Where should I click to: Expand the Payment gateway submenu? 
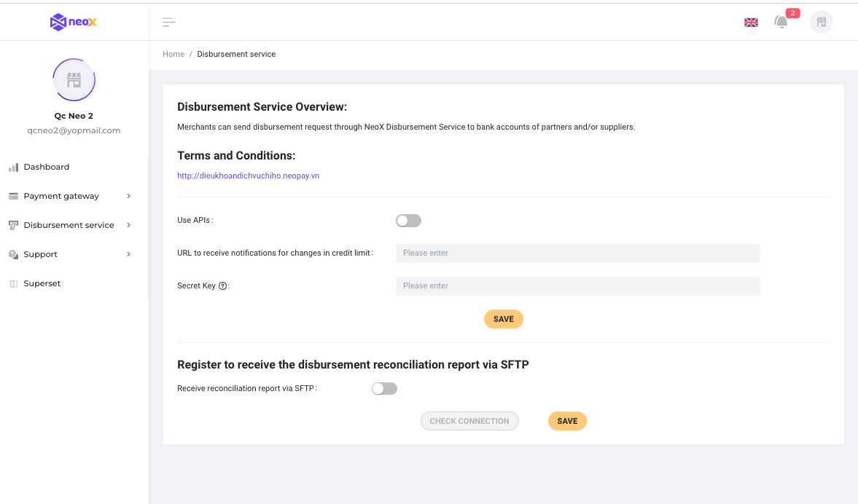(x=128, y=196)
